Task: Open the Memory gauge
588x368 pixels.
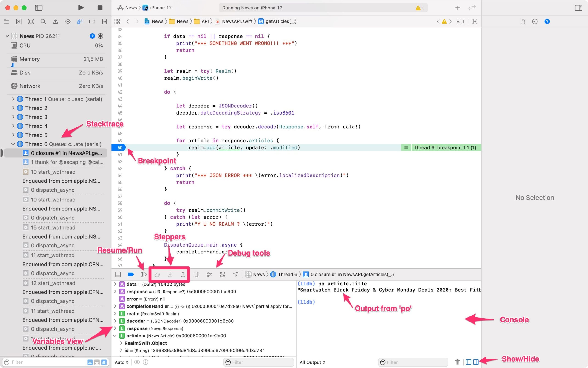Action: (57, 59)
